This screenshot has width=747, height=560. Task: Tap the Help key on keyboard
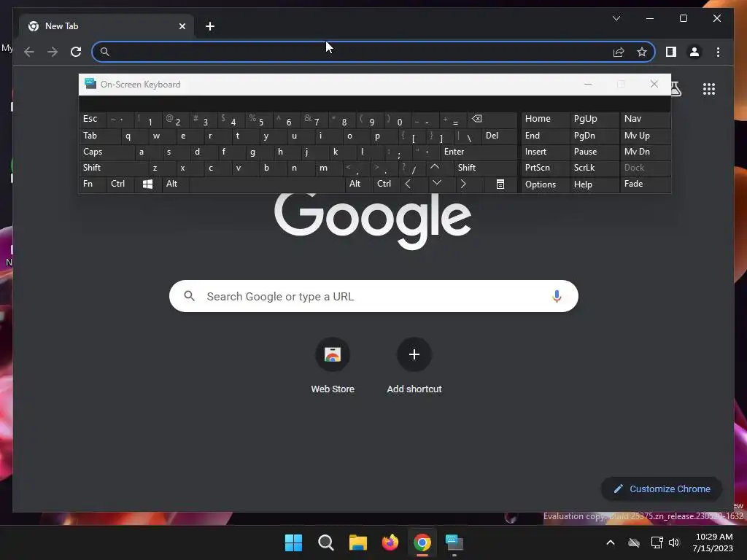(x=594, y=184)
